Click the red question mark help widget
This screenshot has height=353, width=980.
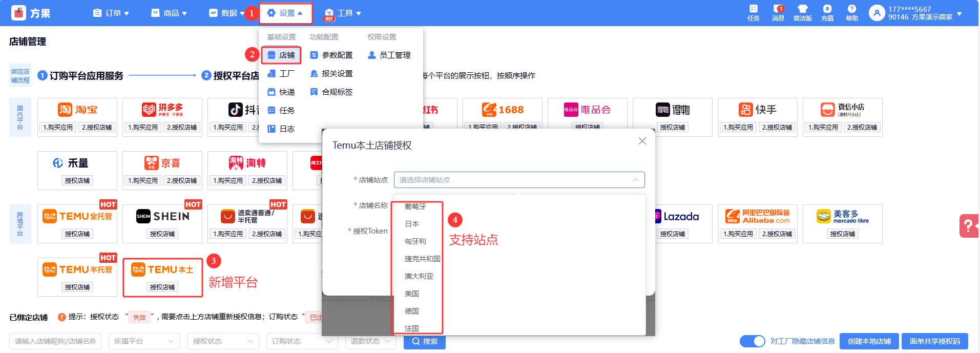[x=969, y=226]
